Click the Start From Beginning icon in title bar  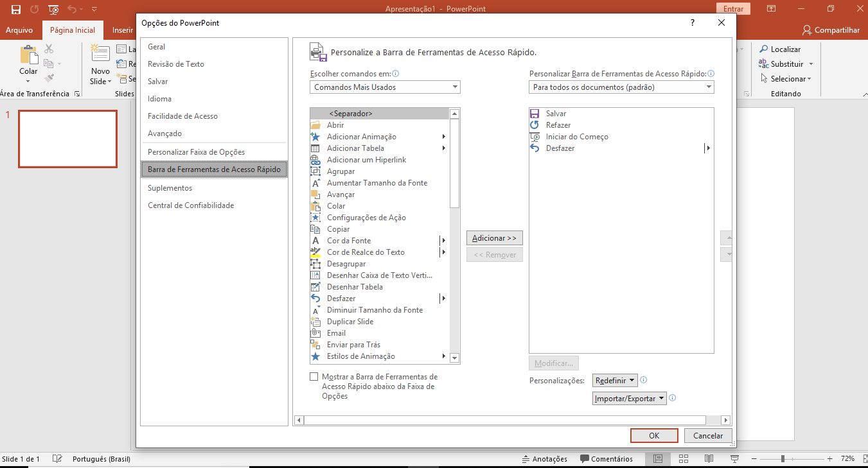54,10
